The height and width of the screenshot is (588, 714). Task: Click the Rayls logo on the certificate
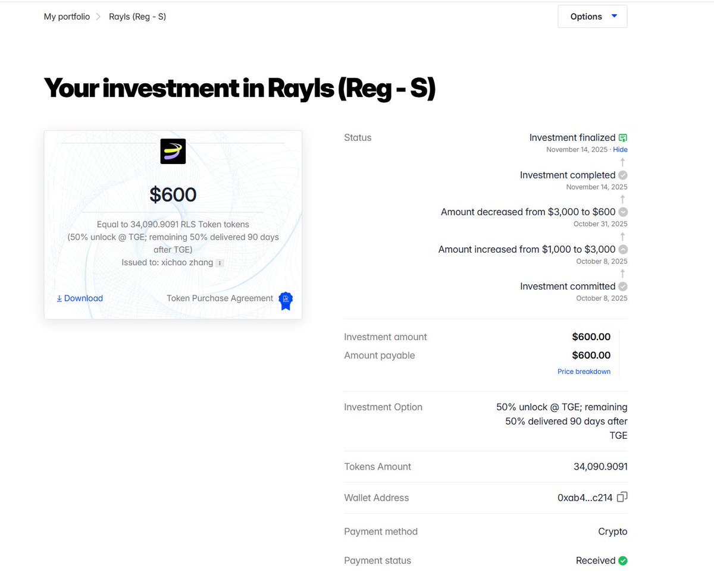pyautogui.click(x=173, y=151)
